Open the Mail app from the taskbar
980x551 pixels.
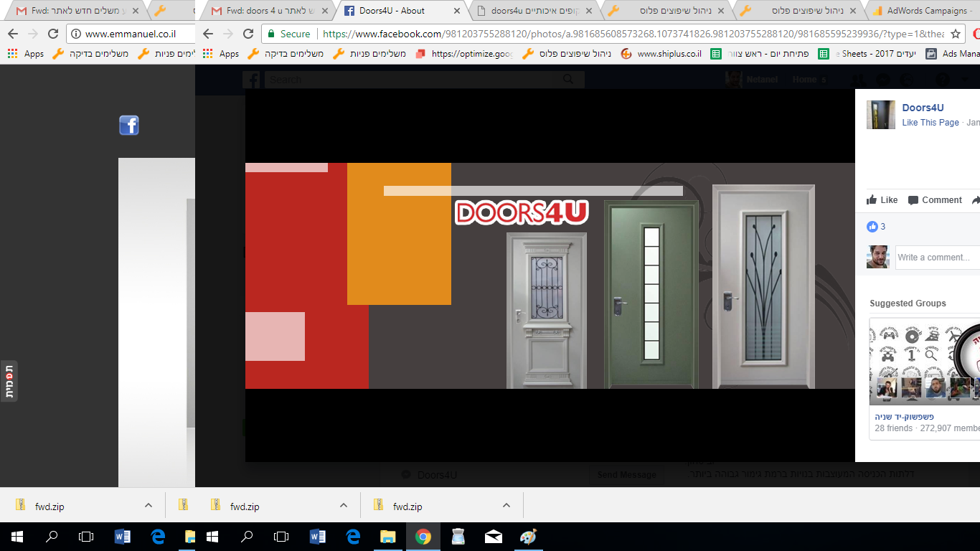(x=493, y=537)
